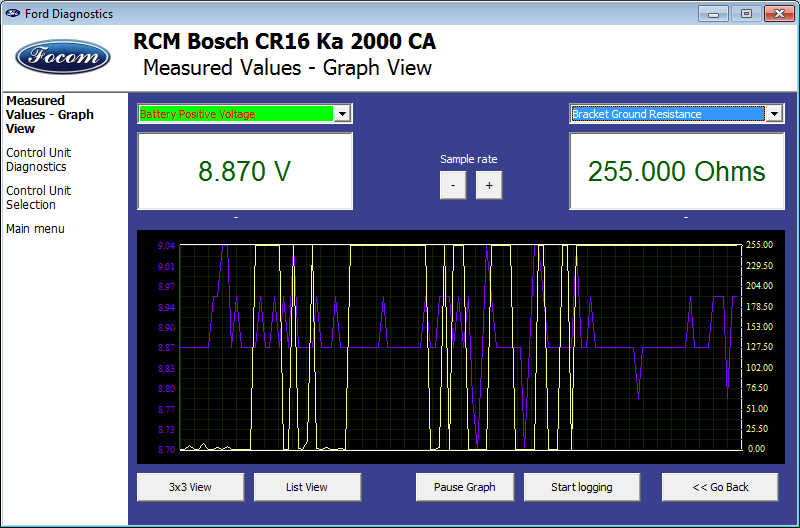
Task: Click the 0.00 right axis label
Action: coord(756,449)
